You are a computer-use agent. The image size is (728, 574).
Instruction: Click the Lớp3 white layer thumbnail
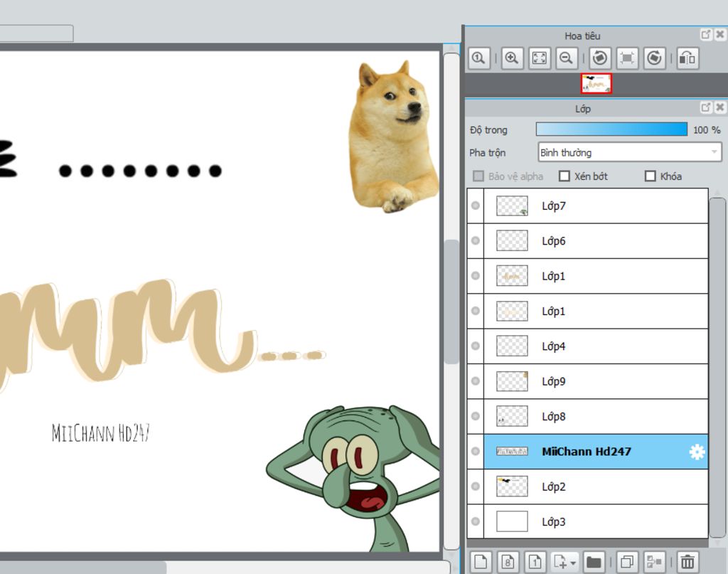click(x=512, y=521)
